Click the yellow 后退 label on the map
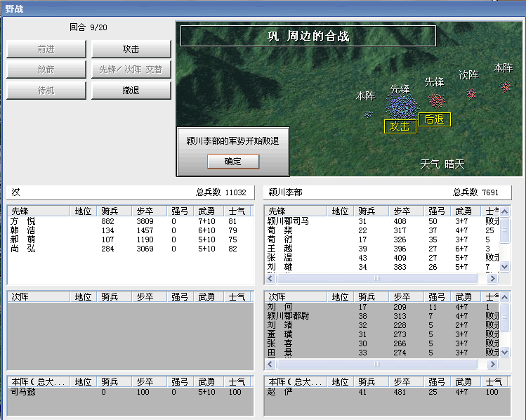The width and height of the screenshot is (526, 420). click(434, 119)
